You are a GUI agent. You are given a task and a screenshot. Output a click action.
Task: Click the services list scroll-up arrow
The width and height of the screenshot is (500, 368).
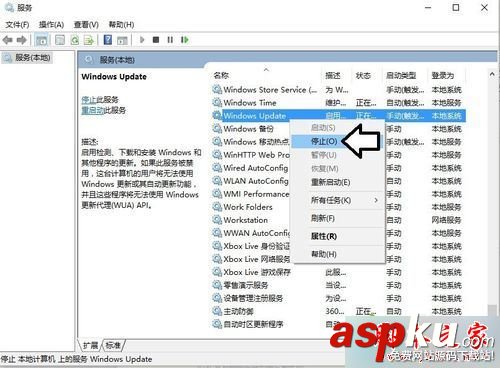click(x=492, y=75)
